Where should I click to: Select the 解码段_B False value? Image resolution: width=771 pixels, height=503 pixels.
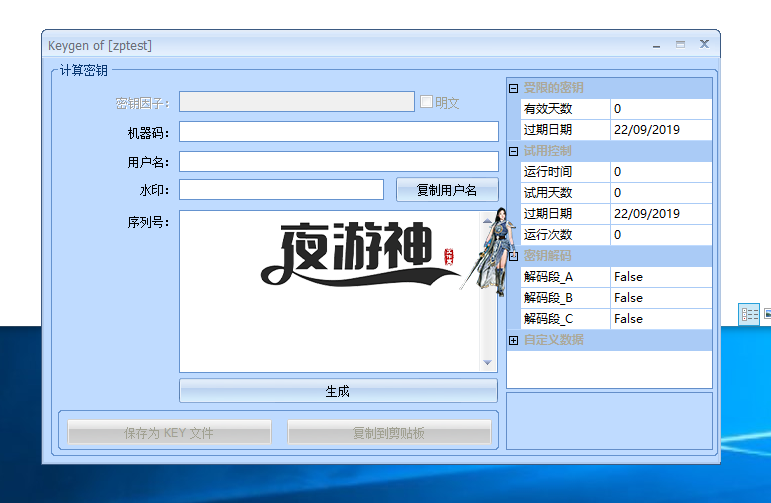661,298
